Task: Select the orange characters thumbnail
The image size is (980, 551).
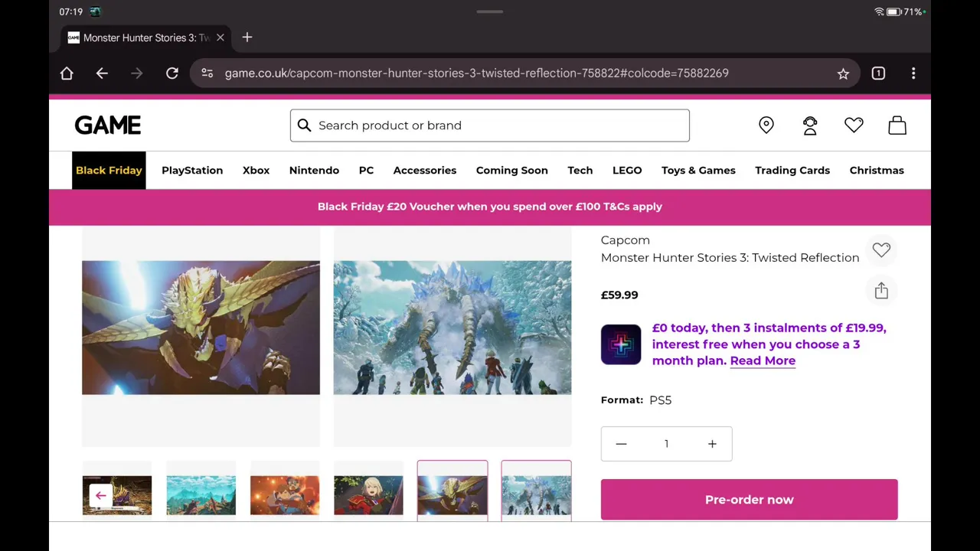Action: tap(285, 495)
